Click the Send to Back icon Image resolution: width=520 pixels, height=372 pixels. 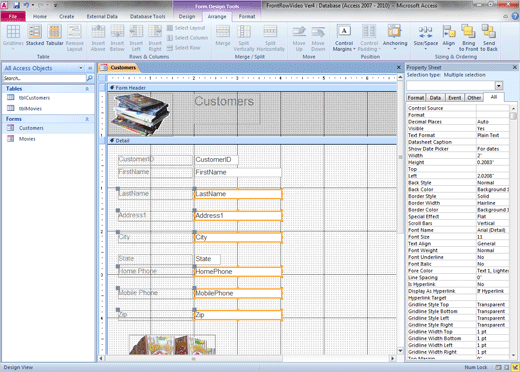[x=489, y=38]
